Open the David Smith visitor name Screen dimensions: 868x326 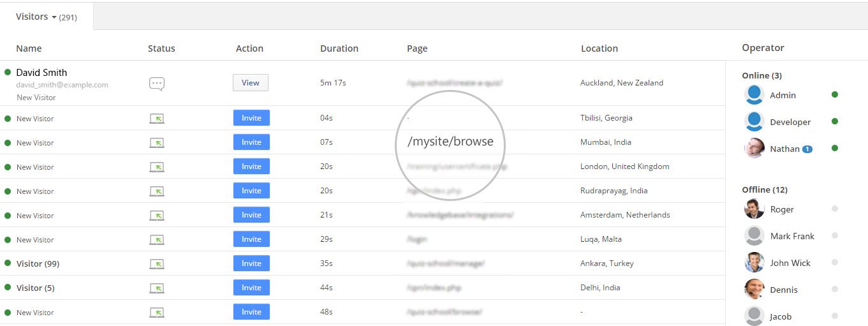41,73
